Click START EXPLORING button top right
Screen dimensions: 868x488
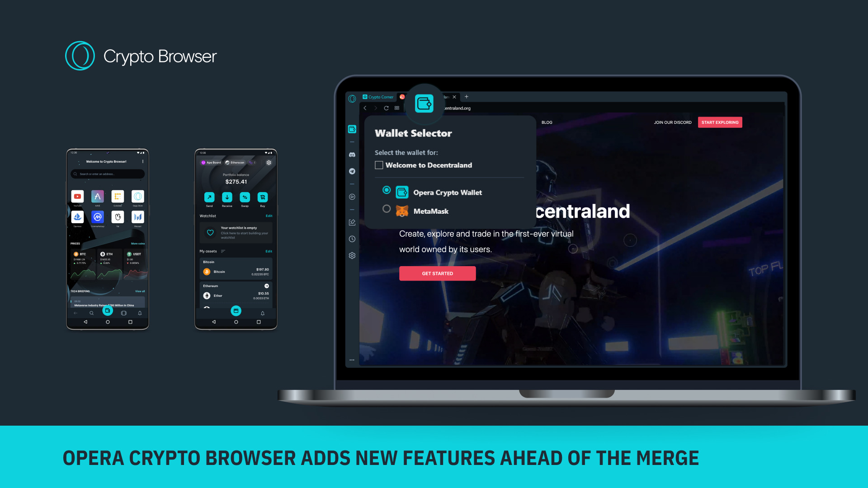coord(720,122)
